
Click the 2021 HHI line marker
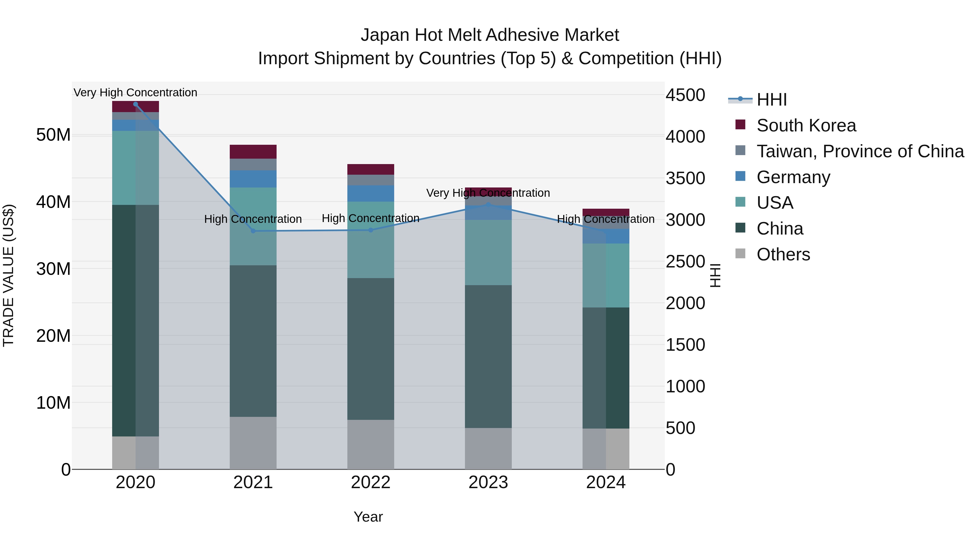coord(253,231)
